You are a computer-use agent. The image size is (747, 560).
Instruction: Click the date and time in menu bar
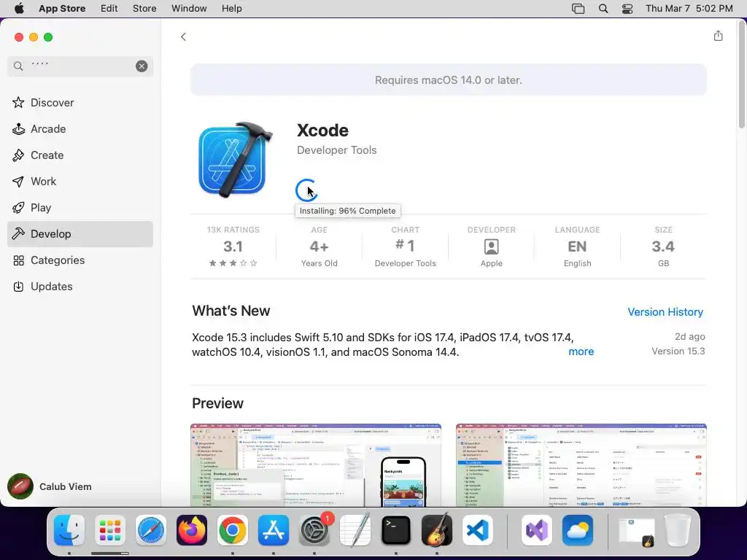pos(689,8)
